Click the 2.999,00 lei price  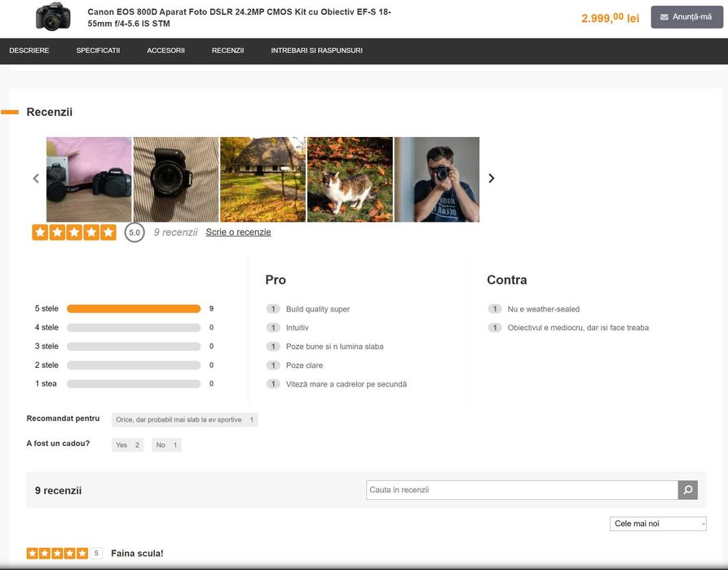[x=610, y=18]
